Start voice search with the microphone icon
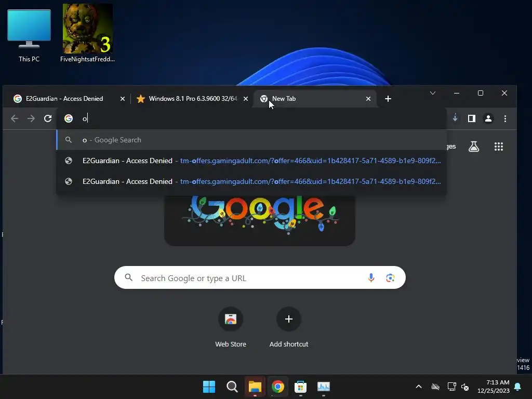This screenshot has width=532, height=399. coord(371,278)
